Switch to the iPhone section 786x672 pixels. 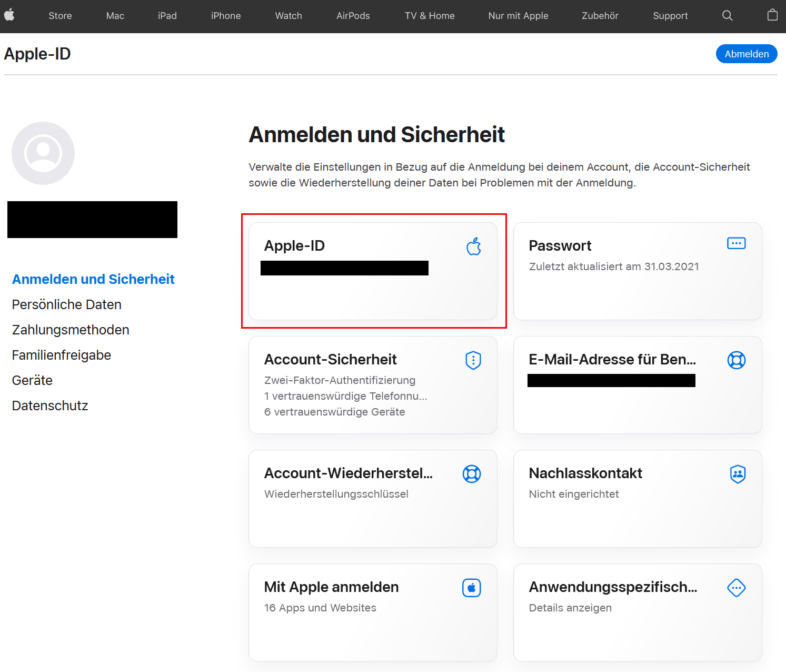click(225, 15)
